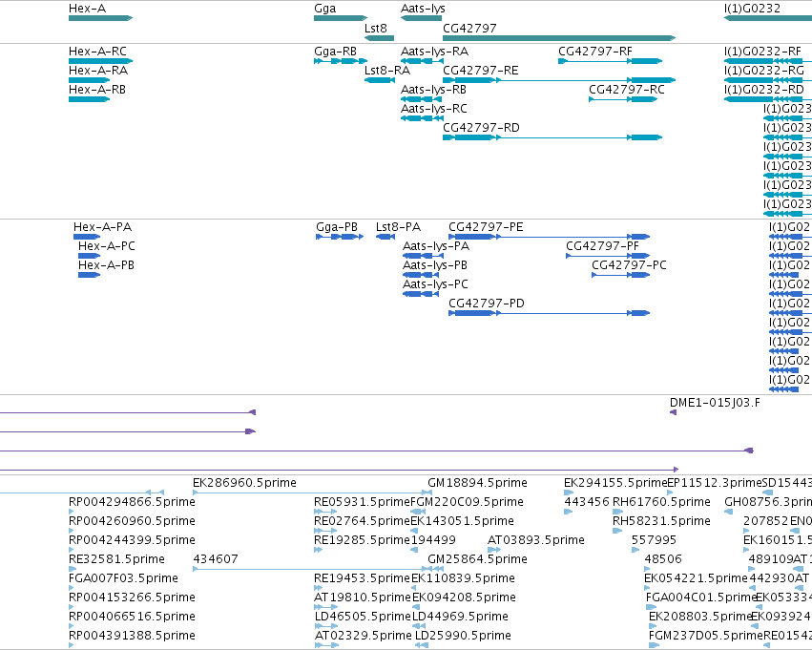This screenshot has height=650, width=812.
Task: Click transcript CG42797-RF
Action: pyautogui.click(x=610, y=61)
